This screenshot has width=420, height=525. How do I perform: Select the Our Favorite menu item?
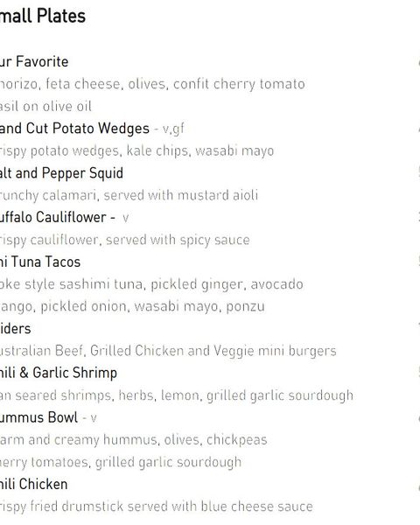coord(34,61)
